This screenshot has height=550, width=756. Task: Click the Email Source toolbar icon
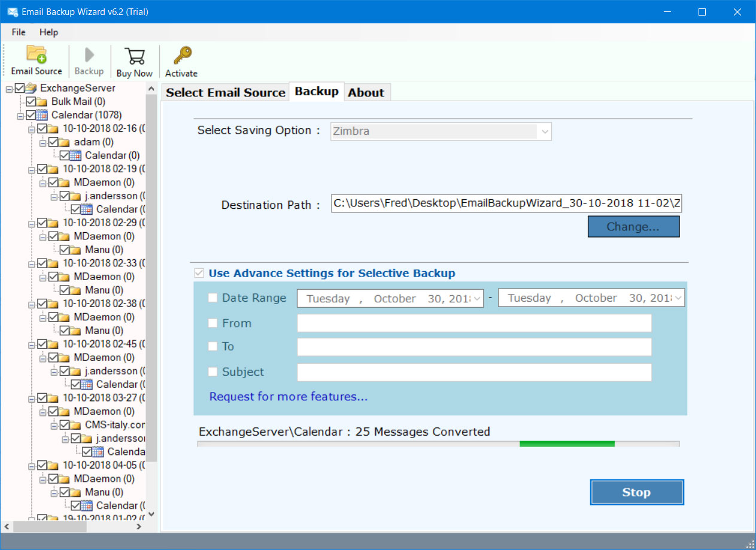(x=36, y=54)
